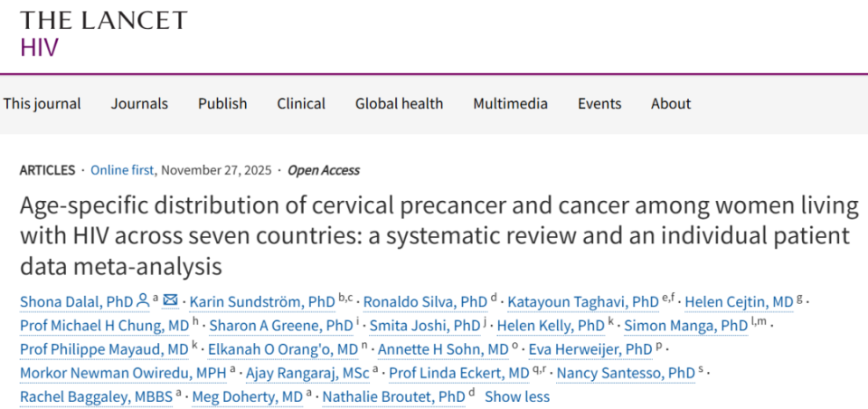Go to the Multimedia menu

coord(510,103)
